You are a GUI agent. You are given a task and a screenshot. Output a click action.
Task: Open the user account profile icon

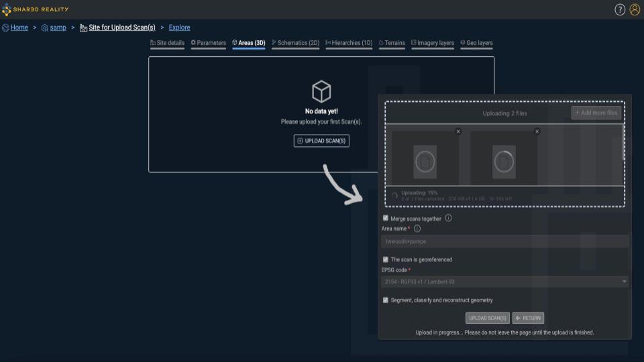635,9
